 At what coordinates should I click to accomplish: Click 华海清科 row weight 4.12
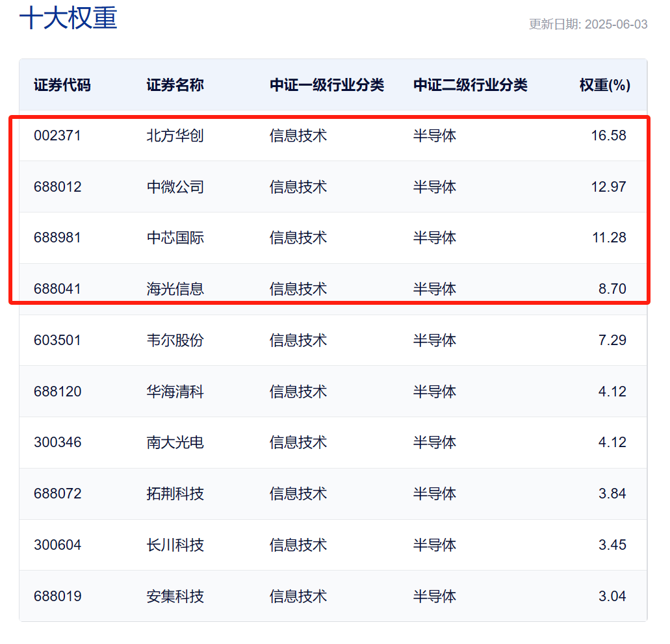(x=612, y=391)
